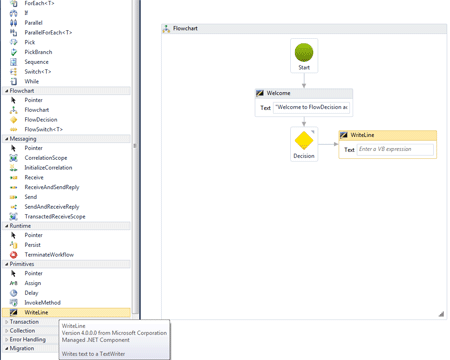450x360 pixels.
Task: Select the FlowDecision diamond icon in toolbox
Action: point(13,120)
